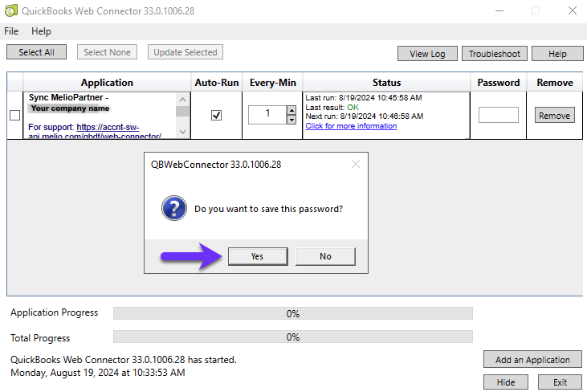This screenshot has height=392, width=587.
Task: Click the Password column header
Action: coord(499,83)
